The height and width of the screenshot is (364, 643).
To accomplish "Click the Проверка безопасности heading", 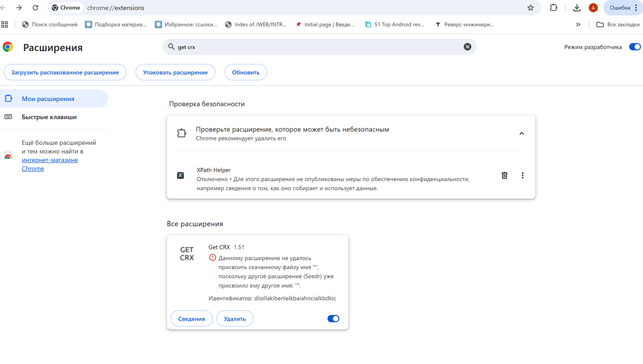I will 207,104.
